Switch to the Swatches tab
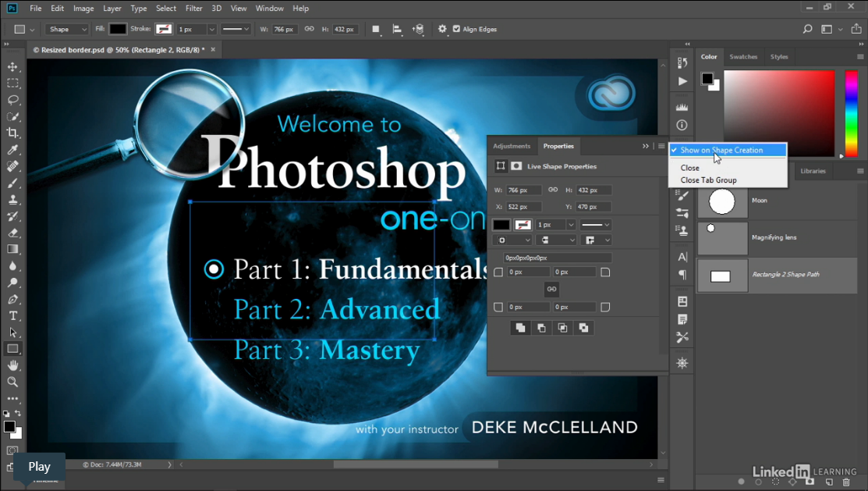This screenshot has height=491, width=868. click(743, 56)
